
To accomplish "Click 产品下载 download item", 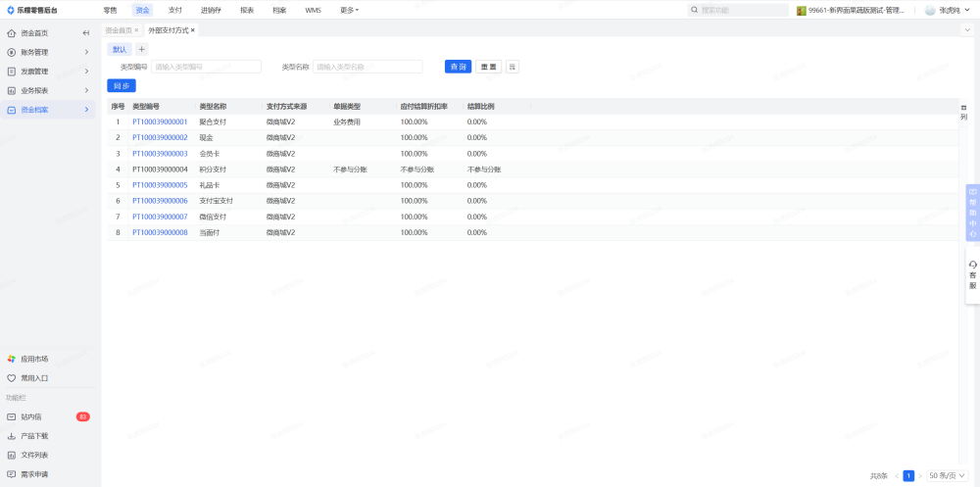I will [34, 436].
